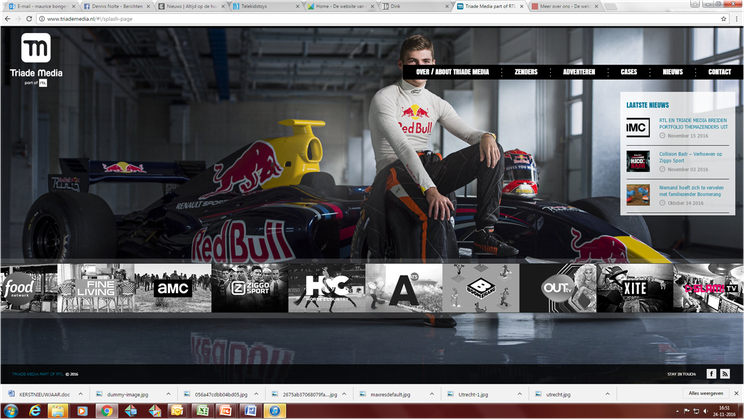
Task: Open Over / About Triade Media menu
Action: coord(452,72)
